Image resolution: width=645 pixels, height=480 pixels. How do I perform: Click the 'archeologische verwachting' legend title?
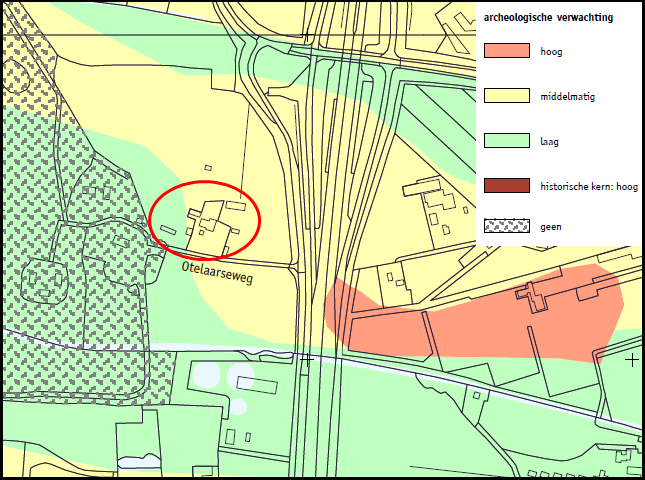click(x=548, y=18)
